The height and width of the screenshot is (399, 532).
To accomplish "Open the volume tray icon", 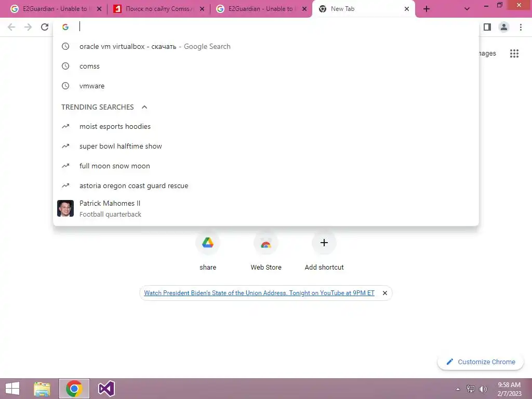I will 483,389.
